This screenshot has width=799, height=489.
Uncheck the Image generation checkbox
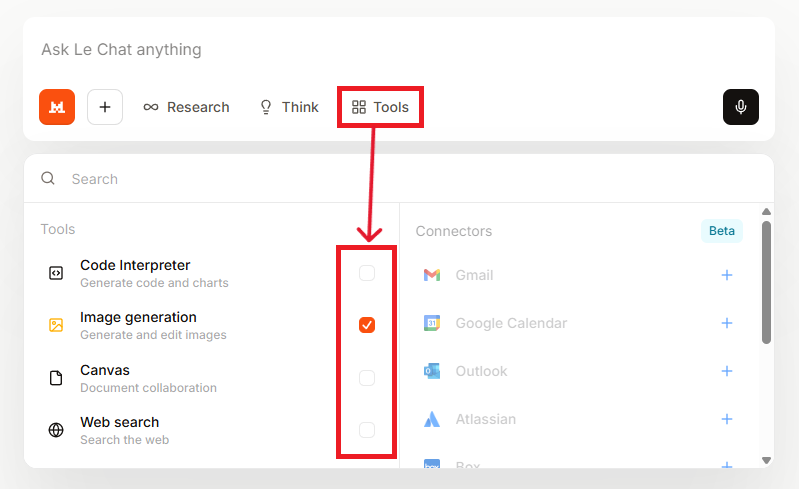(x=367, y=325)
